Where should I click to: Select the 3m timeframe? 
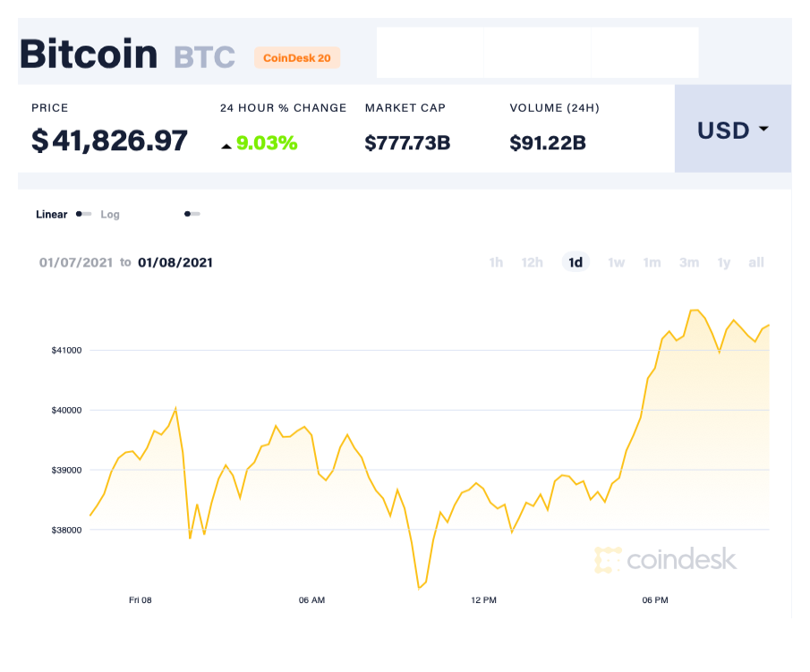(x=689, y=262)
